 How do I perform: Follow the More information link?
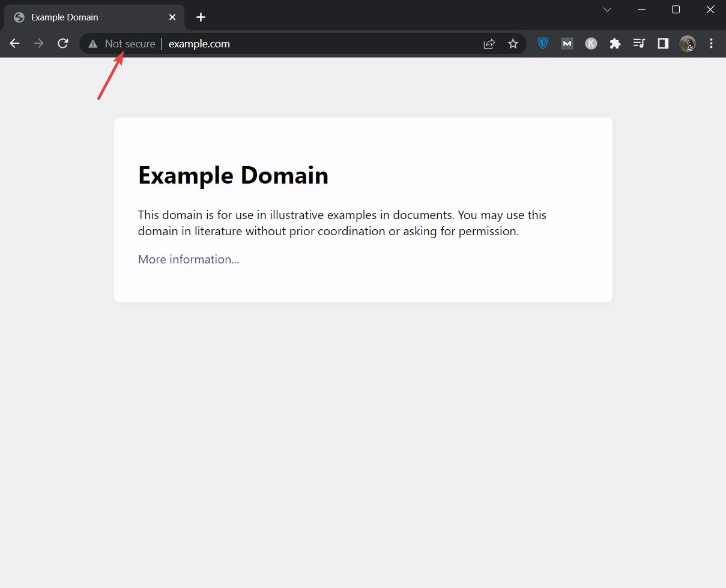188,259
